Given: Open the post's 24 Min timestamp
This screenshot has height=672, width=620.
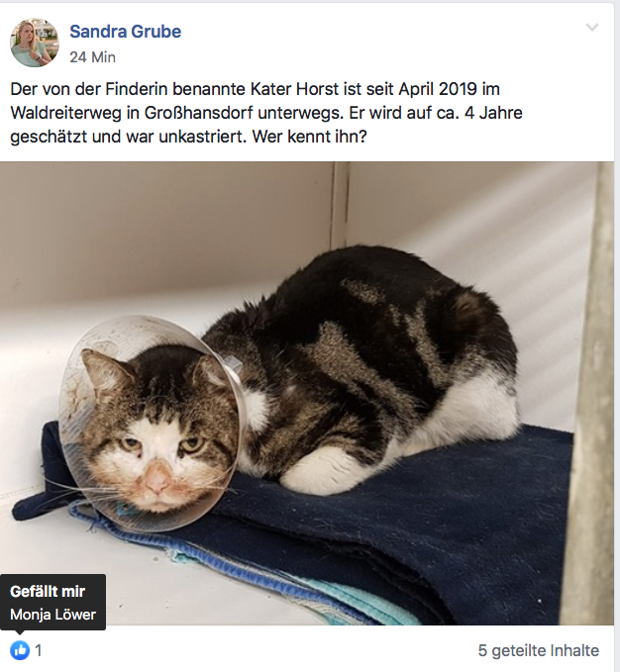Looking at the screenshot, I should coord(93,57).
